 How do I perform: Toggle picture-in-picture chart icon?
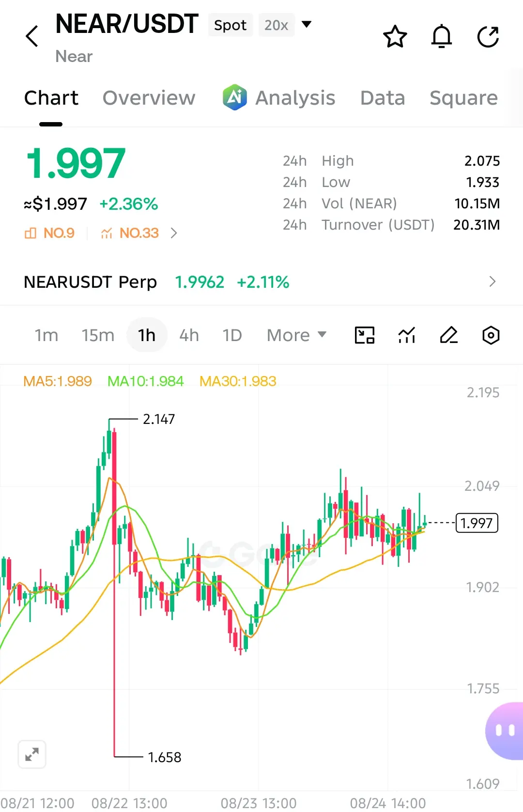(x=365, y=335)
